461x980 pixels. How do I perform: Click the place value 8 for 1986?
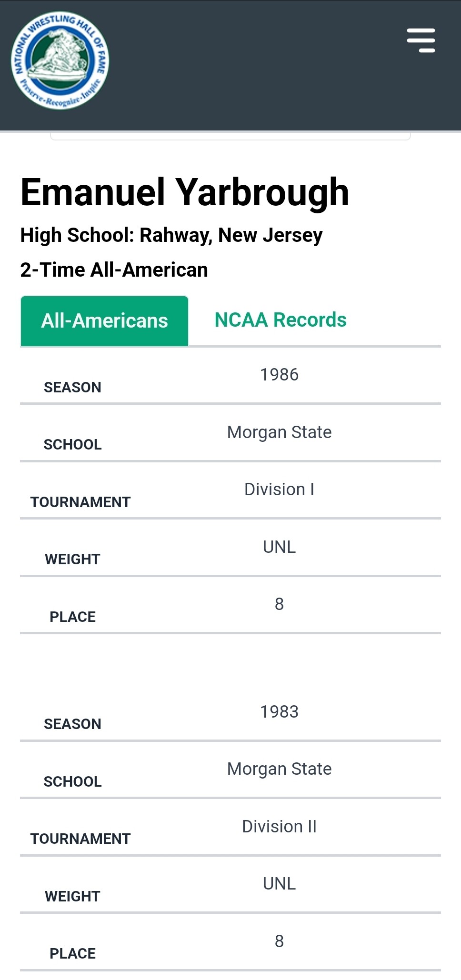tap(279, 604)
